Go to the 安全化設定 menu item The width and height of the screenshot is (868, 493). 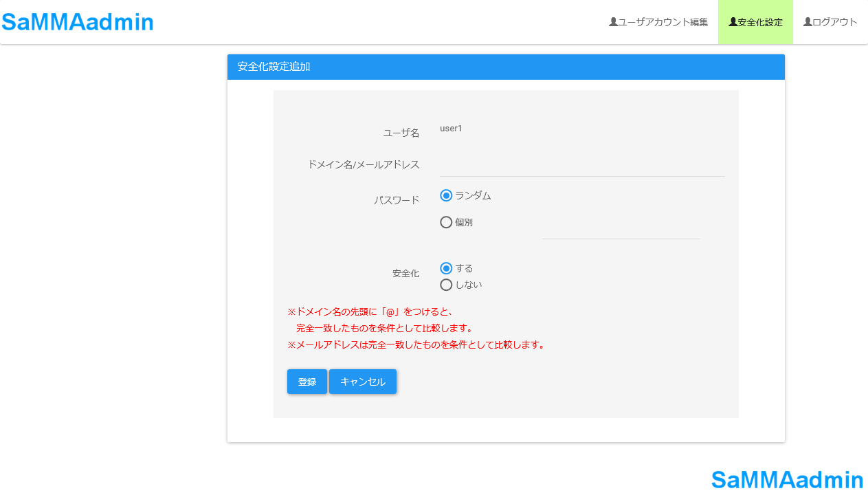pyautogui.click(x=755, y=22)
